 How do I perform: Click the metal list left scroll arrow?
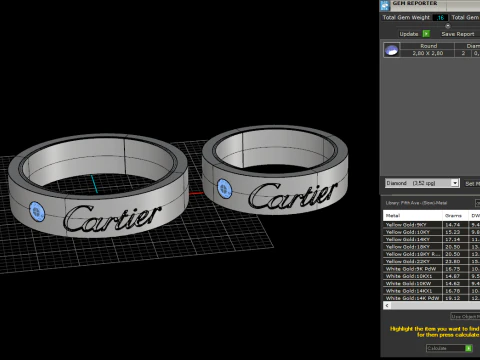[x=387, y=306]
